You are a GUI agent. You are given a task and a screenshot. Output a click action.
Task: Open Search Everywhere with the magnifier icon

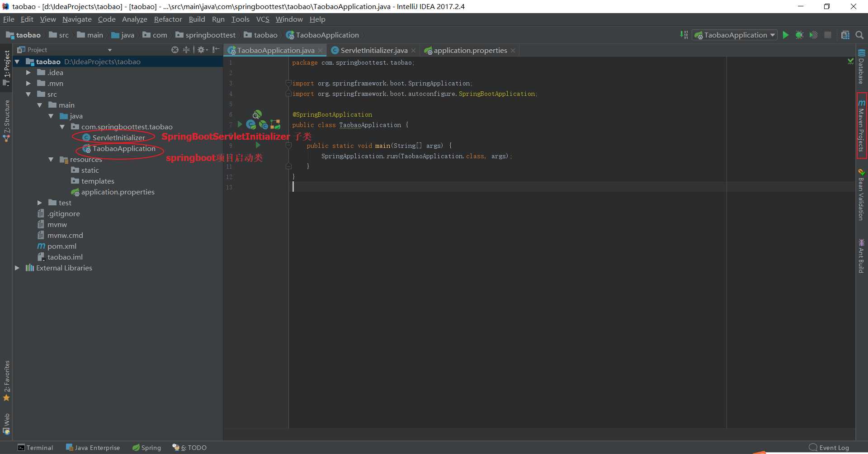859,35
